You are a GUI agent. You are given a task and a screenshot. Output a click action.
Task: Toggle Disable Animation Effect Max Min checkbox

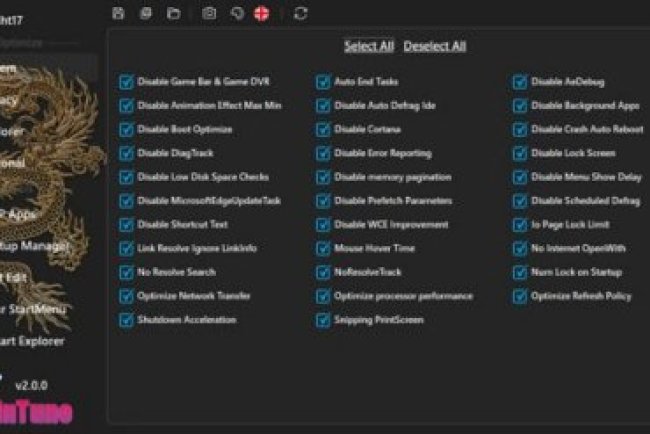126,106
